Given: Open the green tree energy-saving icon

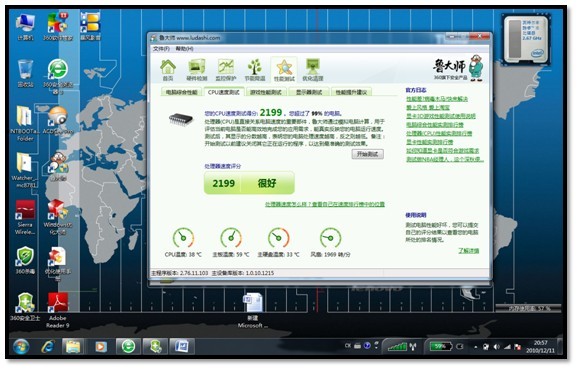Looking at the screenshot, I should [255, 70].
